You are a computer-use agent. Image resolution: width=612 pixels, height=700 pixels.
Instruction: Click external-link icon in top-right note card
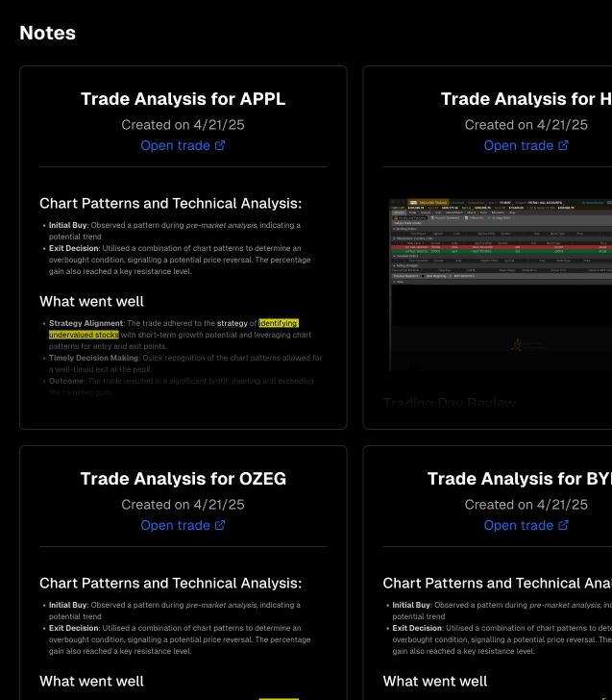(x=563, y=145)
